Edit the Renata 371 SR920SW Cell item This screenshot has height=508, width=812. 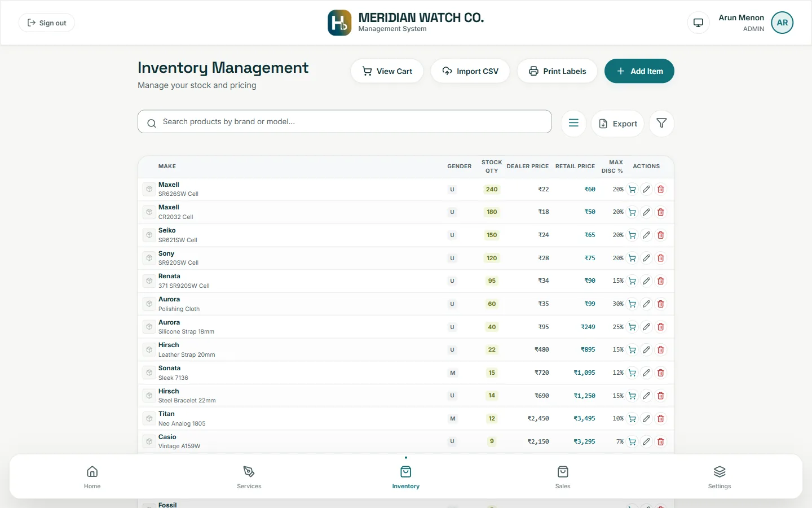646,281
